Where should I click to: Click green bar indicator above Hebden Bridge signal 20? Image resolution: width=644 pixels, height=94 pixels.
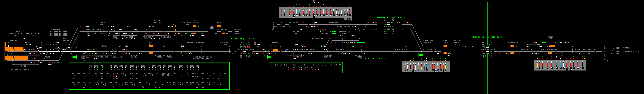pyautogui.click(x=544, y=43)
